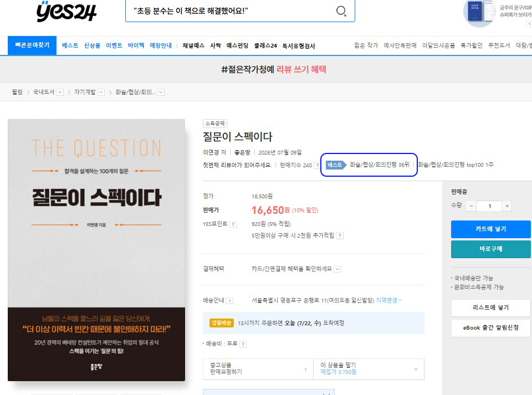Screen dimensions: 532x395
Task: Click the search magnifier icon
Action: 341,11
